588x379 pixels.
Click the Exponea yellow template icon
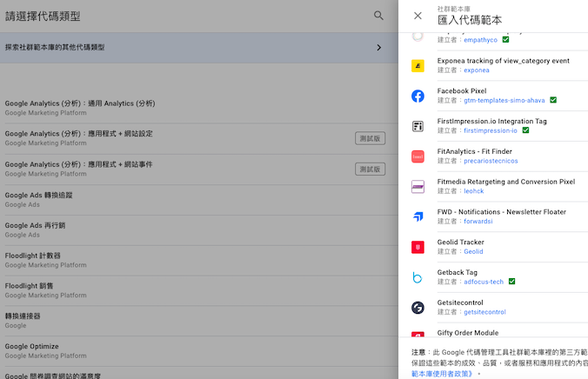(x=418, y=65)
